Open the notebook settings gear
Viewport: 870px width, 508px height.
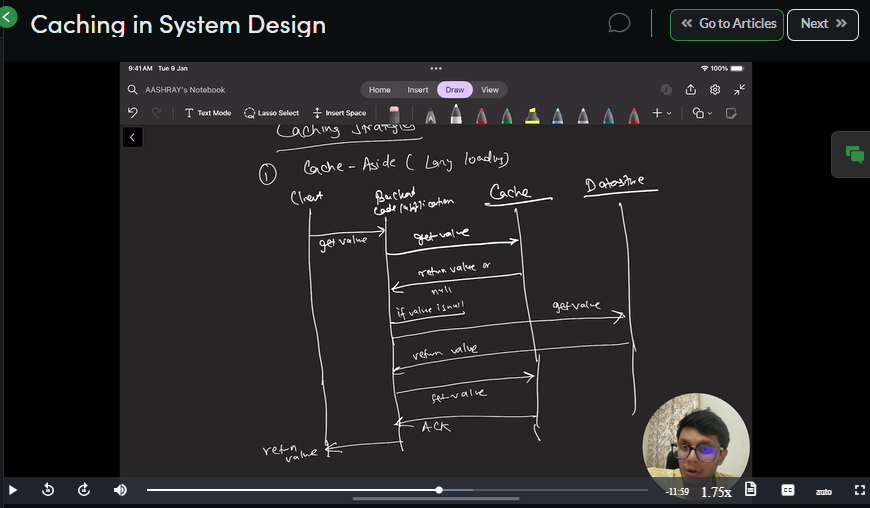[x=715, y=89]
